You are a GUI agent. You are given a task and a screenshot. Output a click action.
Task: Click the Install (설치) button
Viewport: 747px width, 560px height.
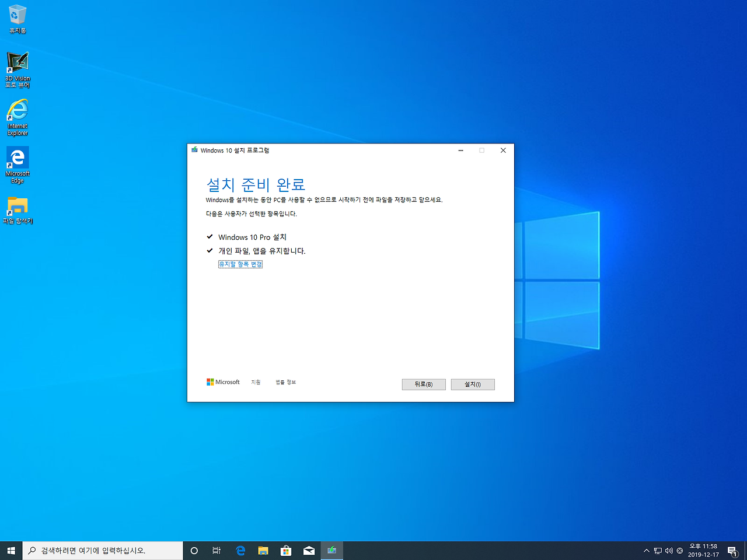point(473,384)
